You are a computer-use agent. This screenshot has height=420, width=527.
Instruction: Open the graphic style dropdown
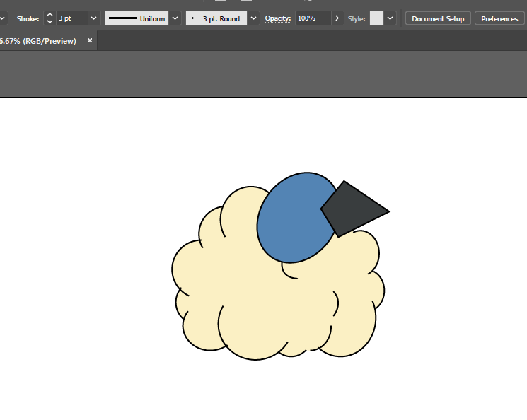[390, 18]
